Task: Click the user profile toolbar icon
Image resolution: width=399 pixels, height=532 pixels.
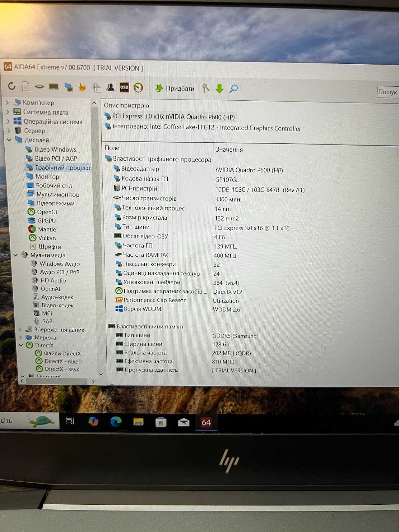Action: (x=110, y=87)
